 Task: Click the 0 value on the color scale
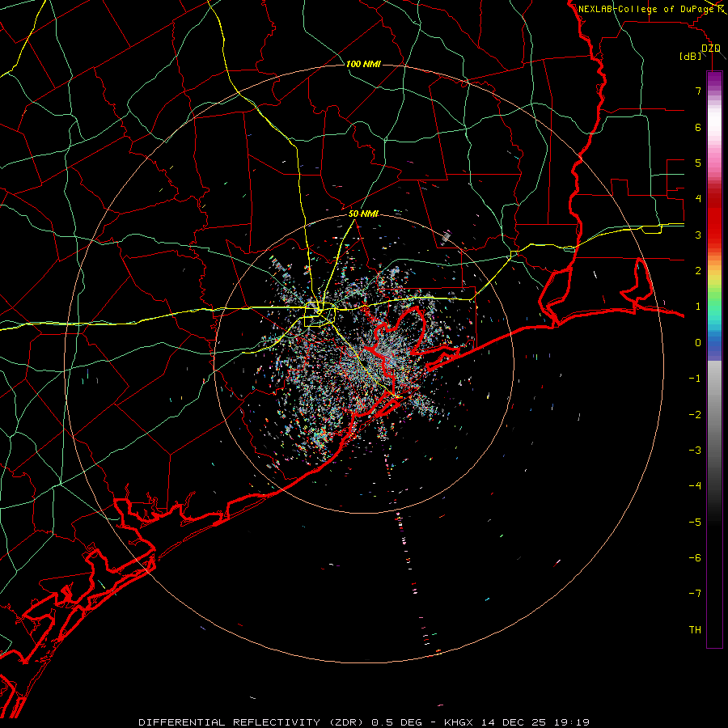[698, 343]
